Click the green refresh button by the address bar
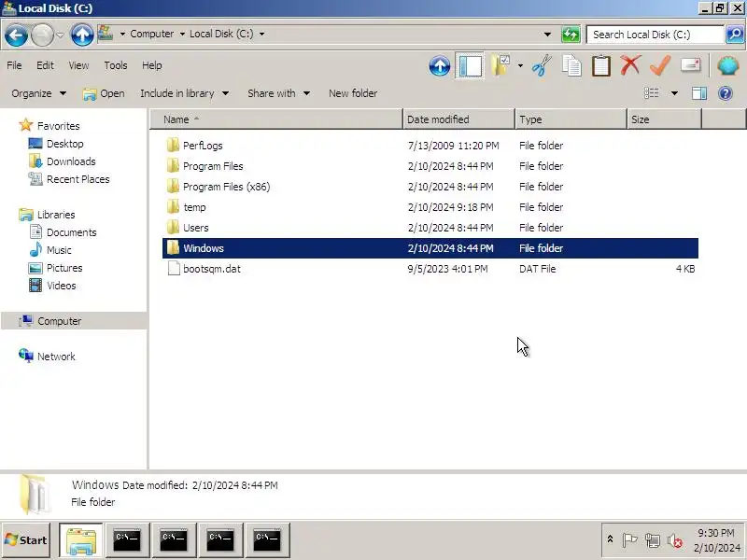The height and width of the screenshot is (560, 747). click(571, 35)
